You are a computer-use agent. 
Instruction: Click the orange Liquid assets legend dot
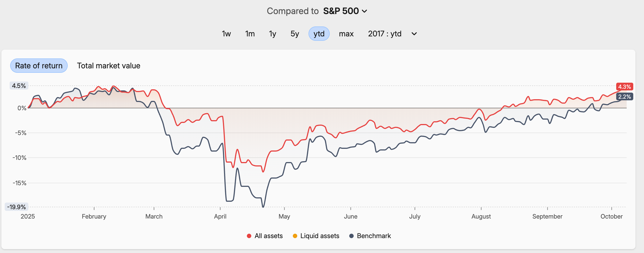coord(295,236)
